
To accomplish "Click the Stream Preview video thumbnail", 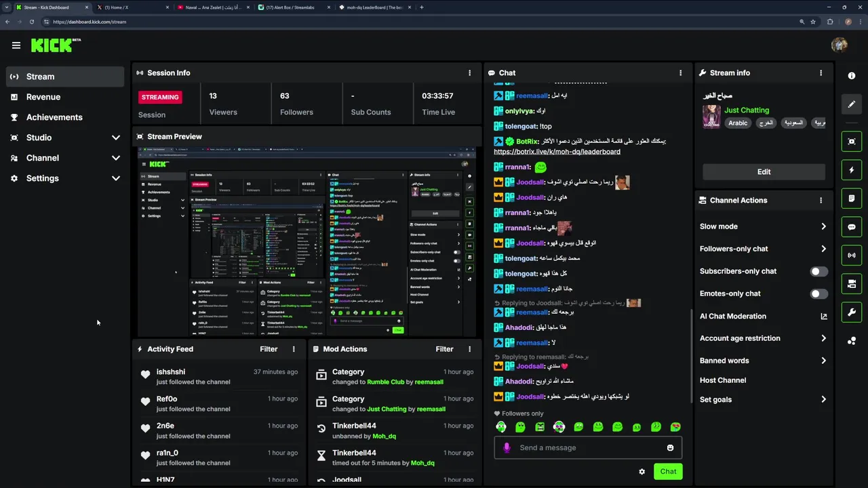I will point(307,242).
